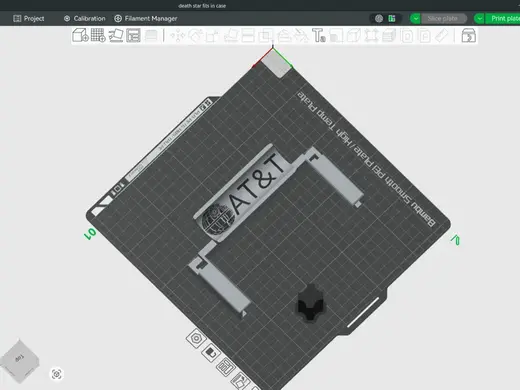Select the Rotate tool
This screenshot has height=390, width=520.
tap(195, 35)
